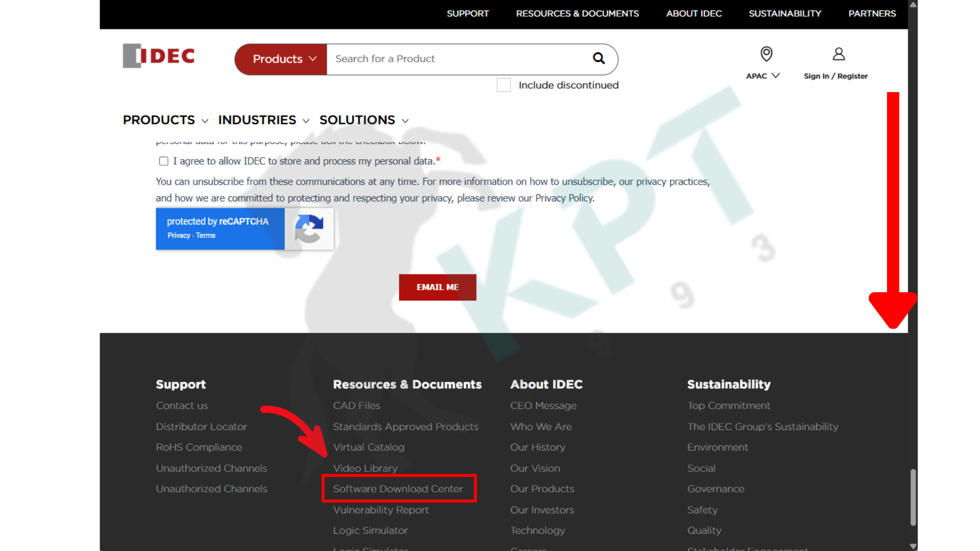The image size is (980, 551).
Task: Open ABOUT IDEC in the top bar
Action: (694, 14)
